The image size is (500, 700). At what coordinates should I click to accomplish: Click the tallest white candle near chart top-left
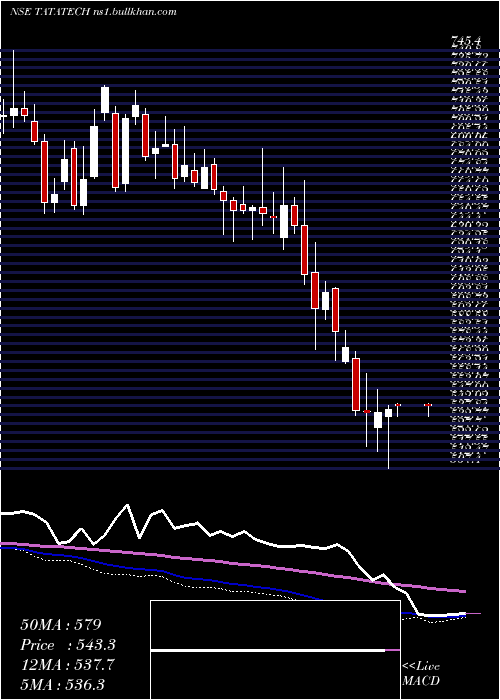point(14,89)
